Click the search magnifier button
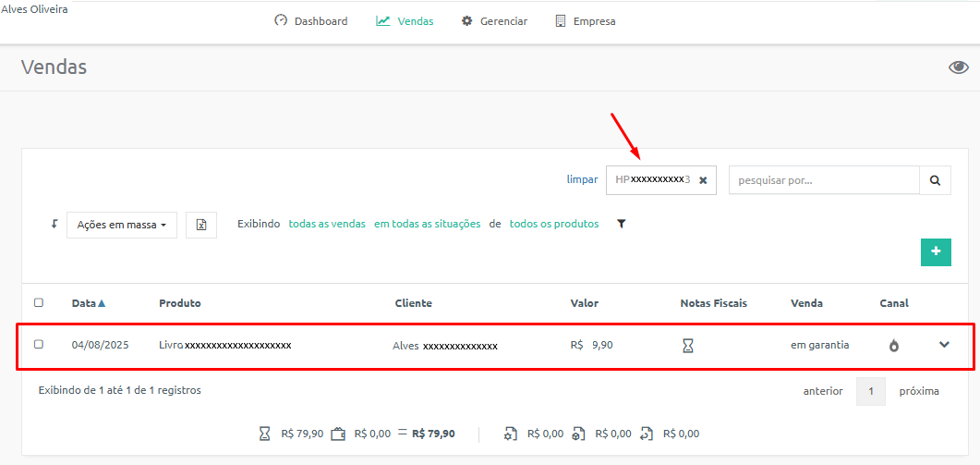 point(935,180)
